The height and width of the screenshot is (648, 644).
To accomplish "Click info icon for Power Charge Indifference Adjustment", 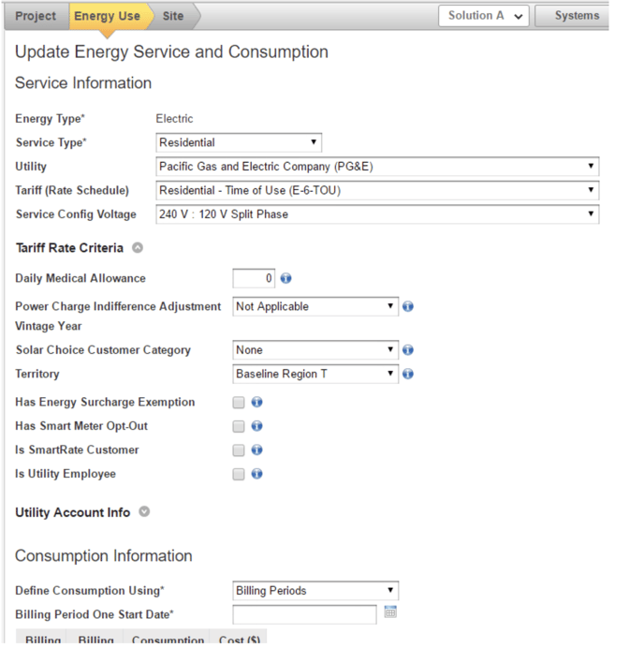I will pyautogui.click(x=408, y=306).
